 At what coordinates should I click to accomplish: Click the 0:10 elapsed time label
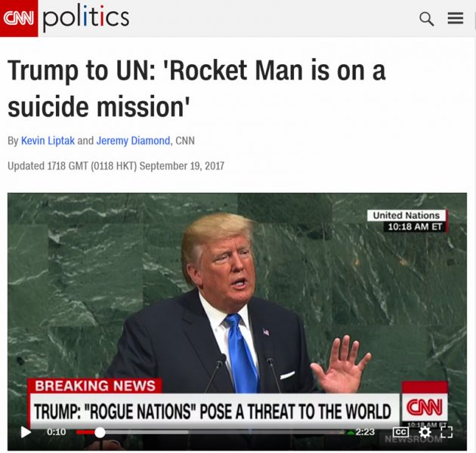tap(56, 432)
